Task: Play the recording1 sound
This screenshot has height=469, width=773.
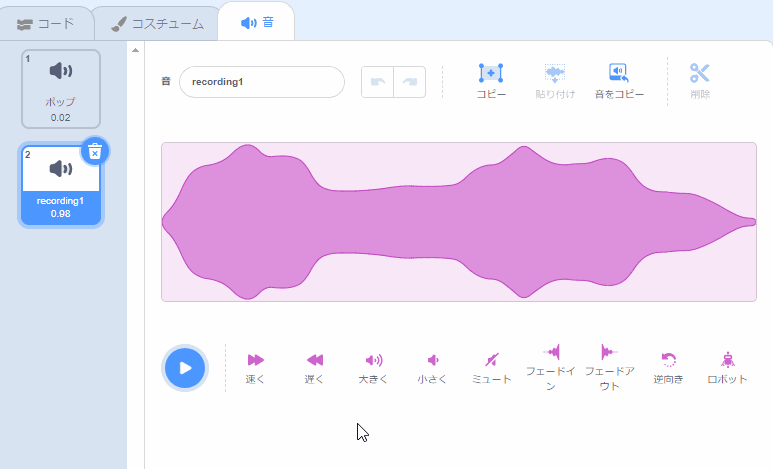Action: [185, 368]
